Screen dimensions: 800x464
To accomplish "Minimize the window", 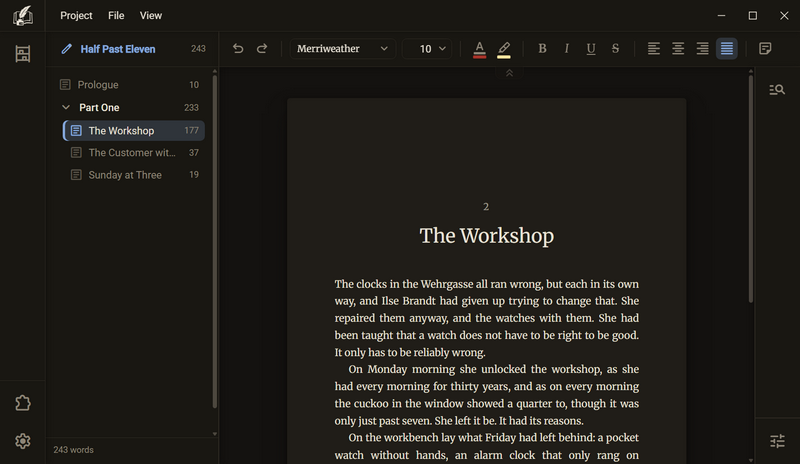I will click(721, 16).
